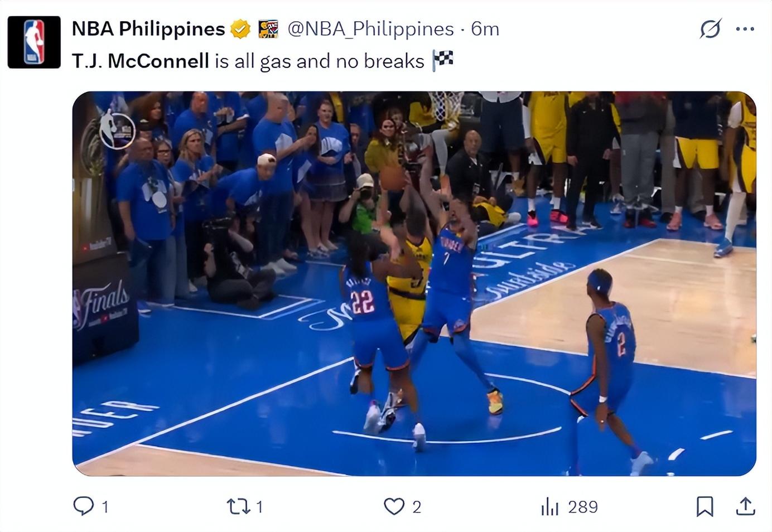Click the 289 view count number
Screen dimensions: 772x532
583,506
